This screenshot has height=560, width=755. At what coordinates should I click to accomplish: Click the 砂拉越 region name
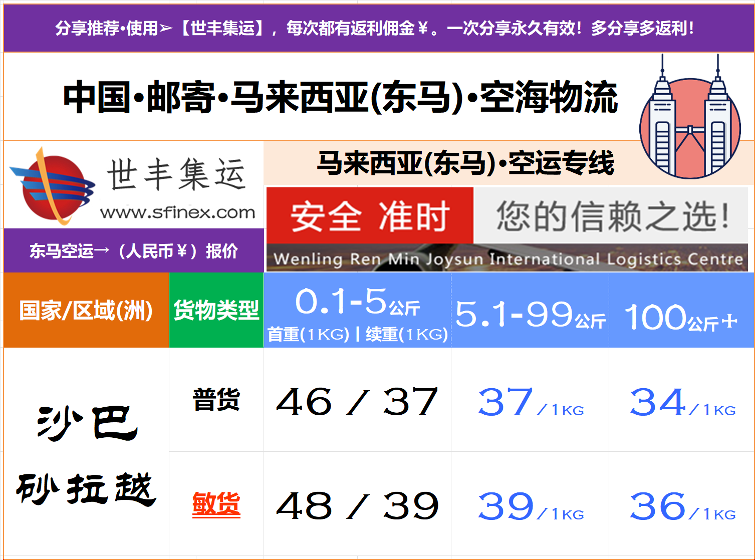86,488
